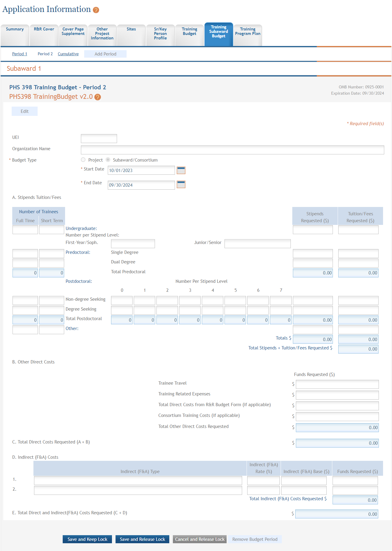The width and height of the screenshot is (392, 551).
Task: Click Save and Keep Lock
Action: click(87, 539)
